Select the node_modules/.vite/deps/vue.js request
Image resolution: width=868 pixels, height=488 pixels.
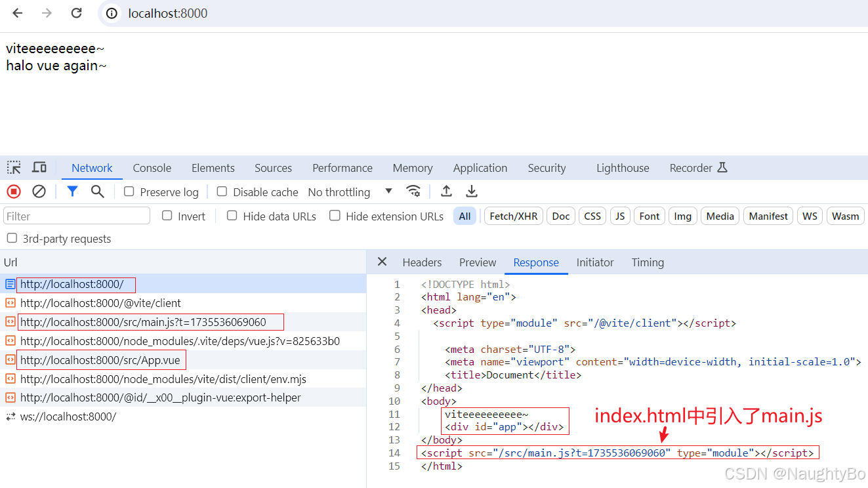coord(183,341)
